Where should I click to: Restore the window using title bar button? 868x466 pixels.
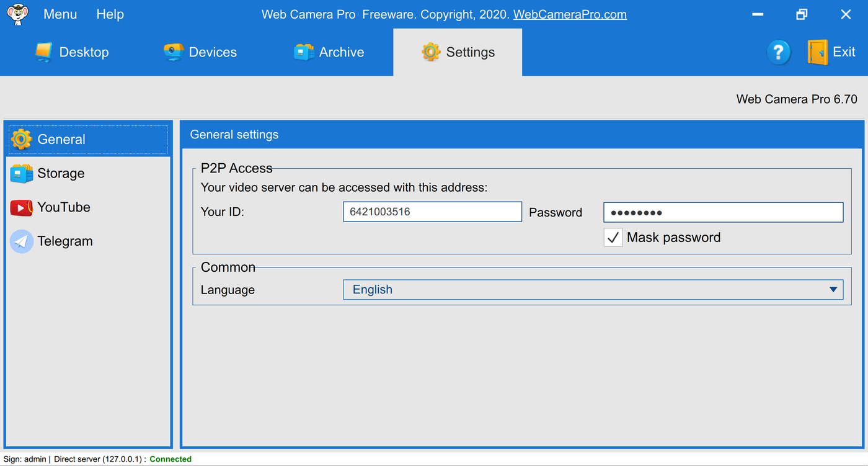[x=802, y=14]
